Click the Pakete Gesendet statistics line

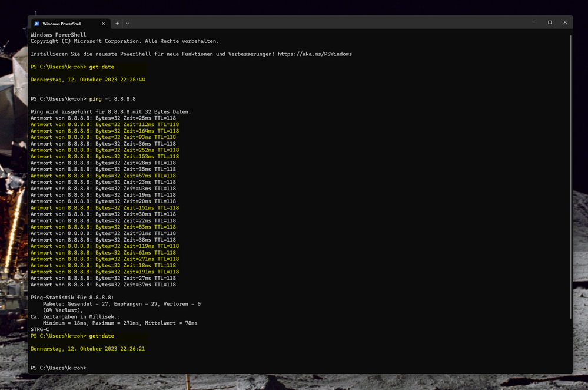point(121,304)
